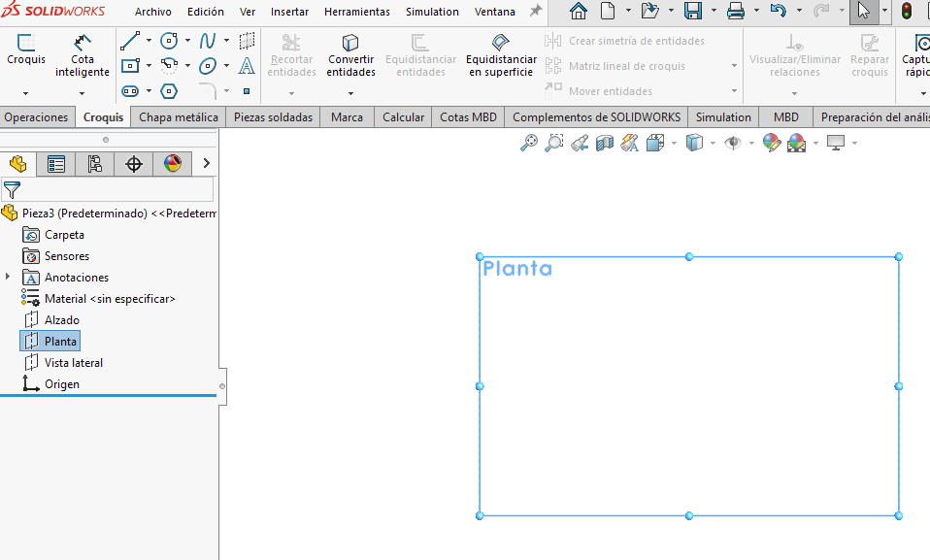Select the Arc sketch tool
Screen dimensions: 930x560
pyautogui.click(x=169, y=65)
